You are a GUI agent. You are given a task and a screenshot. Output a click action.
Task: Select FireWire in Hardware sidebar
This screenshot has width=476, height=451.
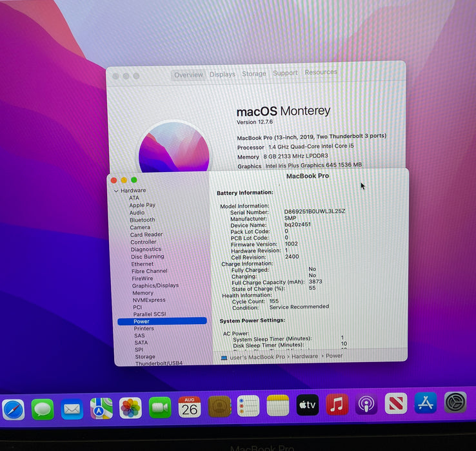click(143, 278)
